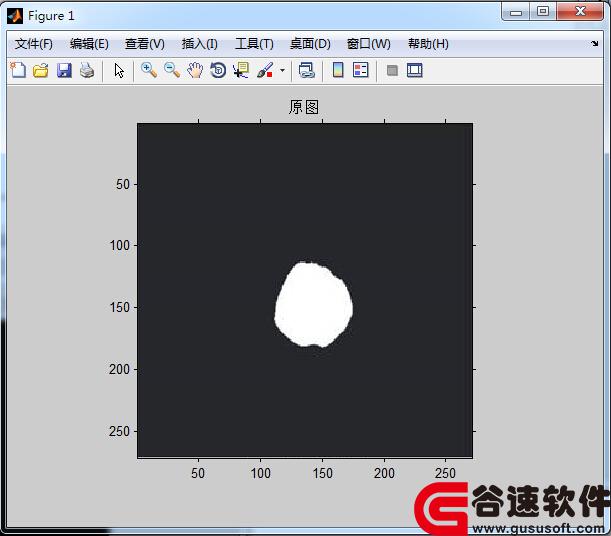Save the figure with the floppy disk icon
The width and height of the screenshot is (611, 536).
click(64, 71)
